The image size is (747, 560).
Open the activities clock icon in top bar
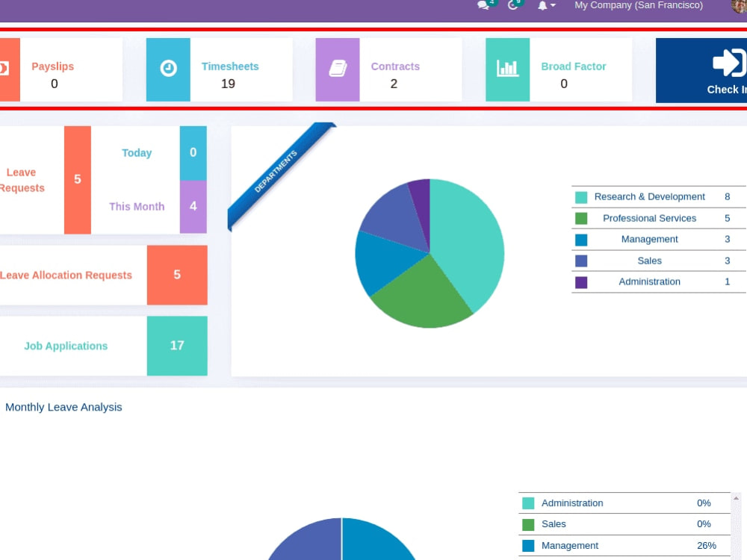tap(513, 5)
